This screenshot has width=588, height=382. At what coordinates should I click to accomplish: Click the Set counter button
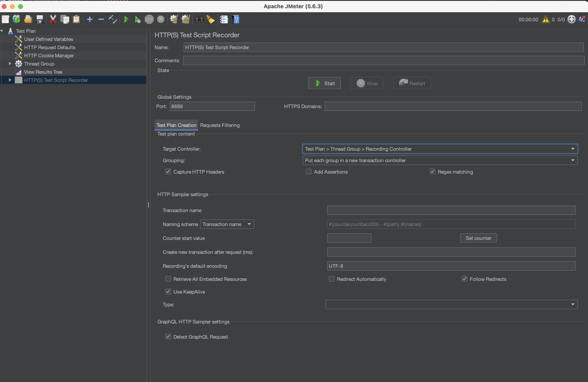478,238
